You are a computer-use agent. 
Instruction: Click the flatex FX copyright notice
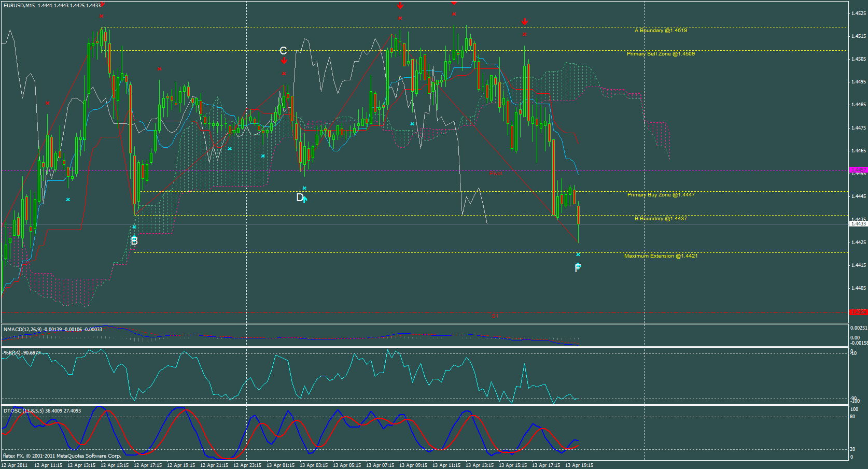(61, 456)
